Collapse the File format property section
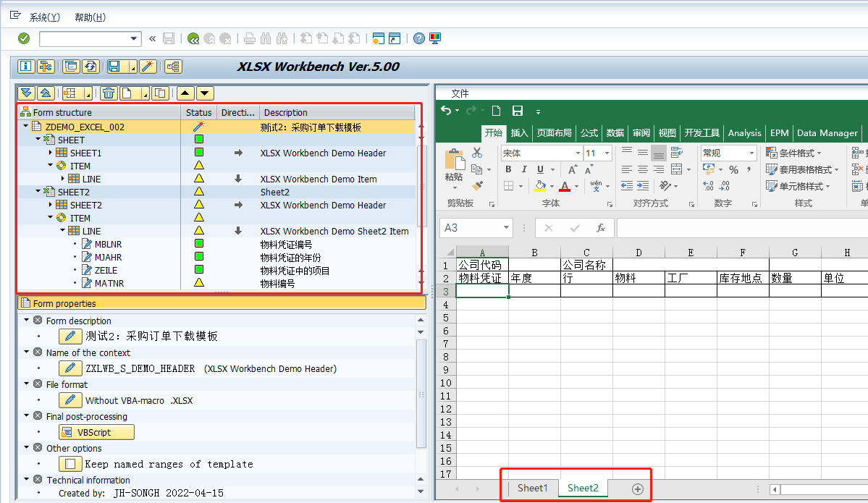 27,384
